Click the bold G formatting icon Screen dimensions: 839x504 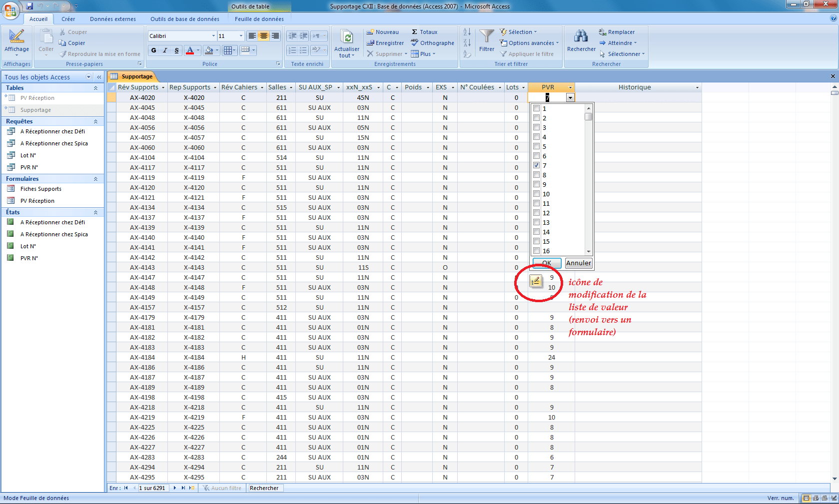tap(153, 50)
